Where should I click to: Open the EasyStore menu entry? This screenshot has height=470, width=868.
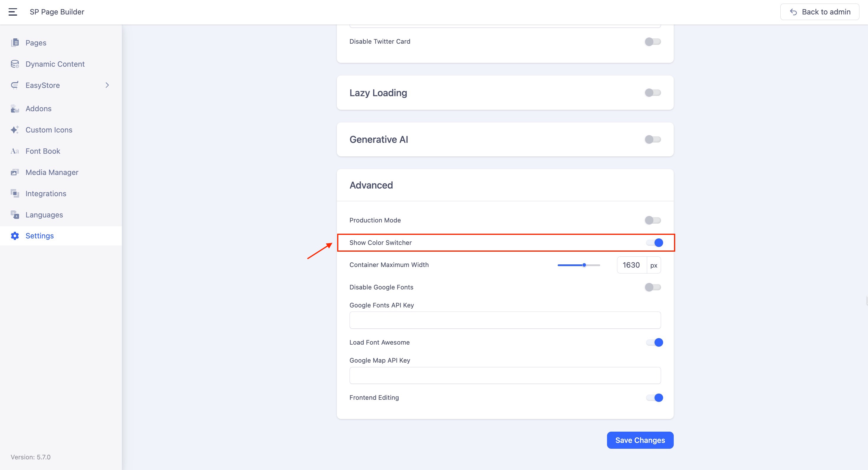click(x=43, y=85)
